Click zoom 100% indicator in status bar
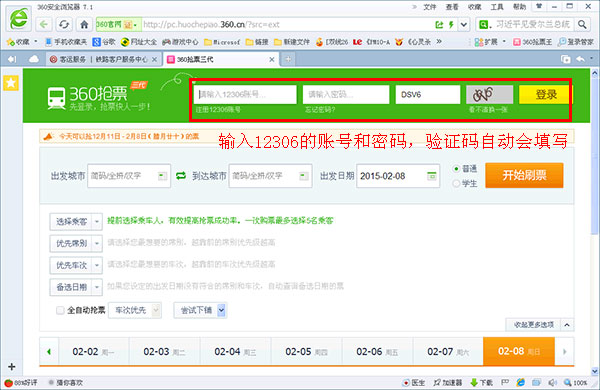600x390 pixels. (576, 382)
